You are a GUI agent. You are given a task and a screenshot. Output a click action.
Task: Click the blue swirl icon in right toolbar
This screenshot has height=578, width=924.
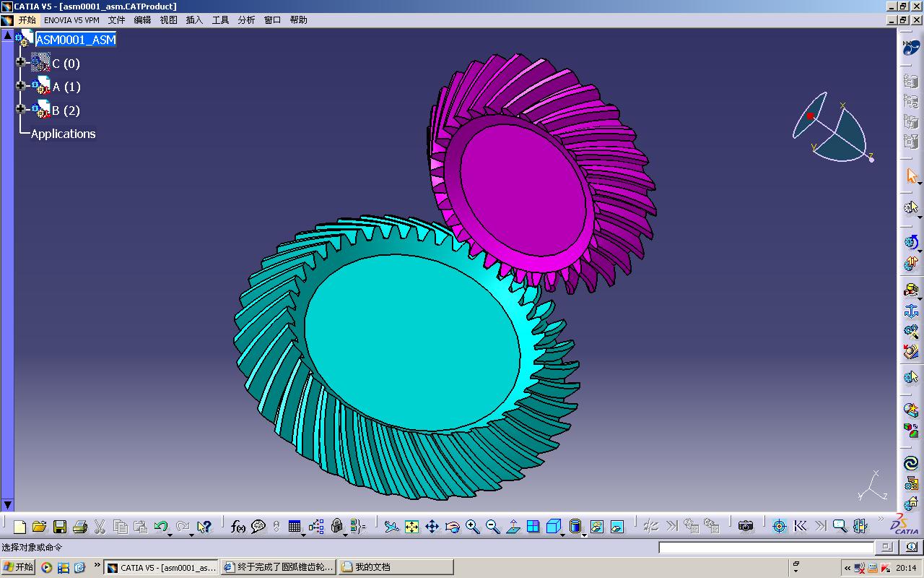[911, 463]
